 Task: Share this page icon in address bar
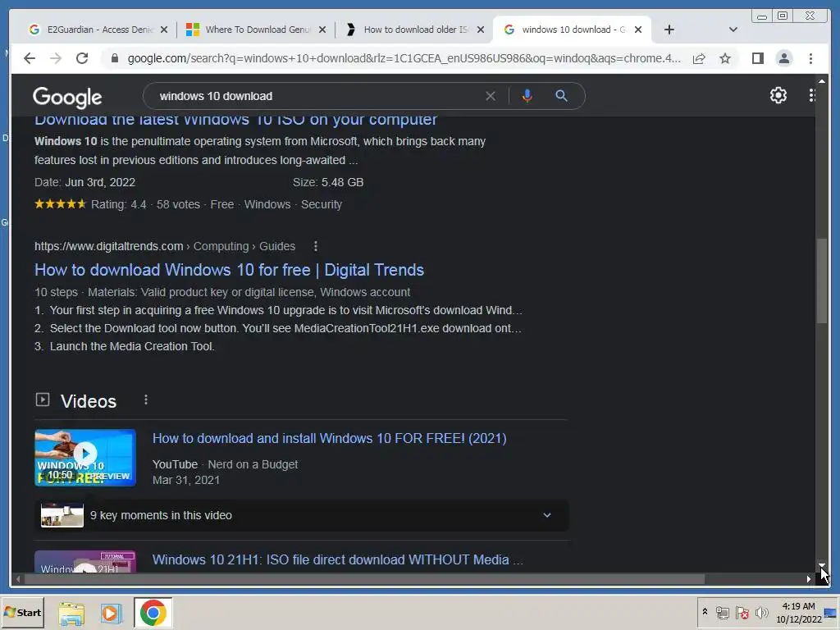(699, 58)
